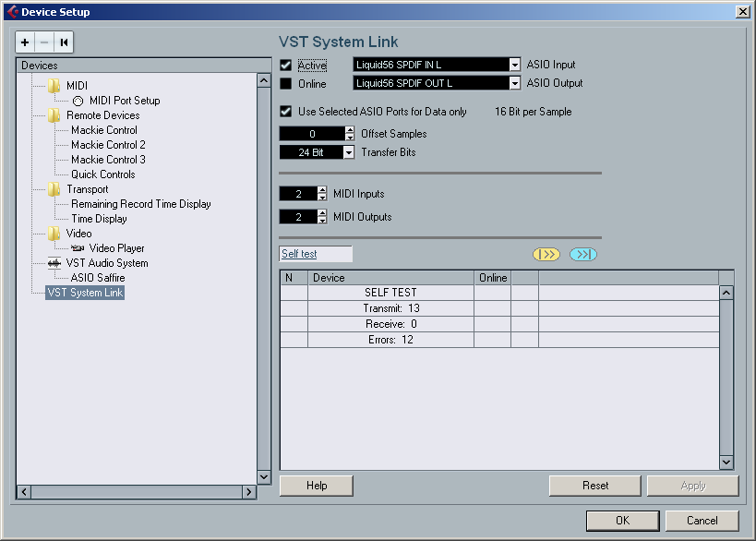Click the Online column header

tap(493, 278)
